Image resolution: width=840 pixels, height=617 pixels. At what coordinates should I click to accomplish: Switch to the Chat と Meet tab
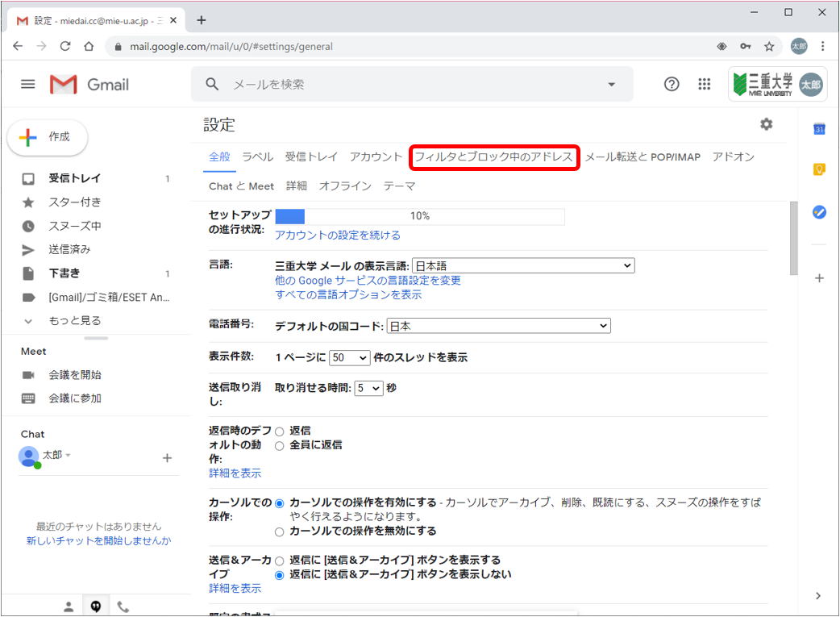coord(241,186)
